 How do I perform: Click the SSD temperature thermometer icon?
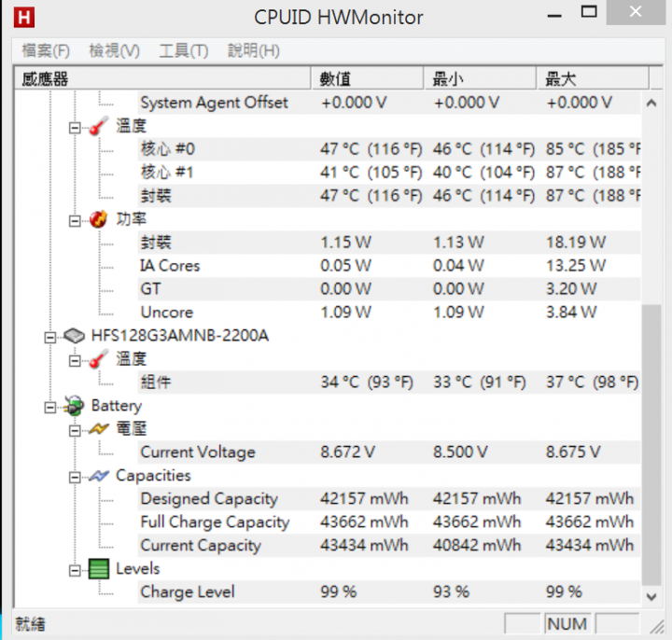tap(98, 359)
